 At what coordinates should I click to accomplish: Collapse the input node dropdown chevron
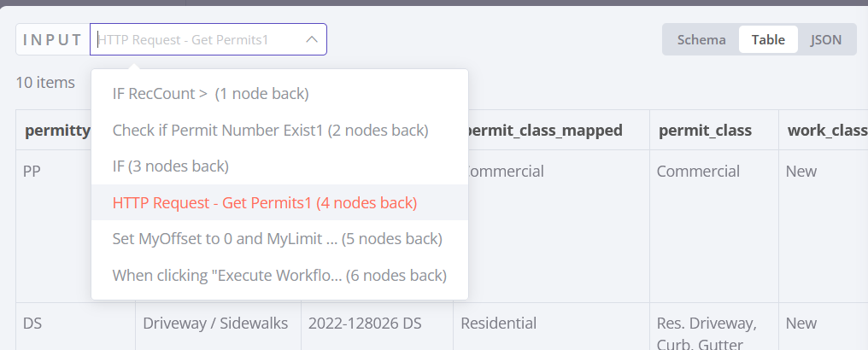(x=311, y=39)
